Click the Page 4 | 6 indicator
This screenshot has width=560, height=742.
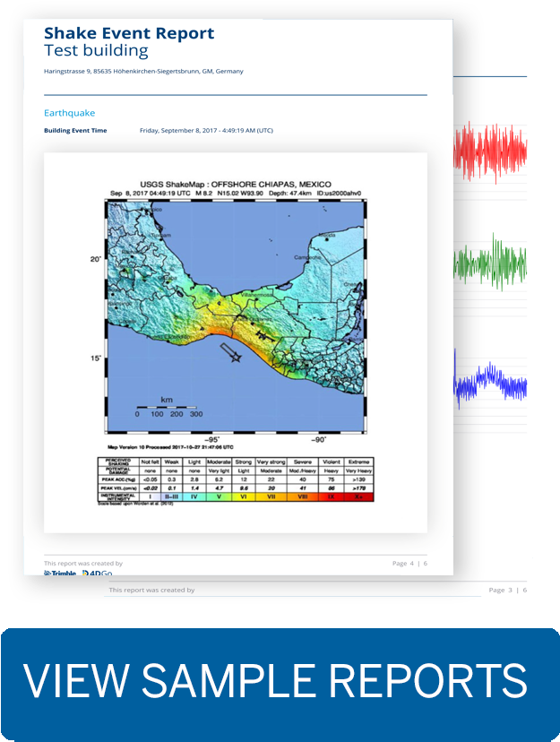click(409, 564)
